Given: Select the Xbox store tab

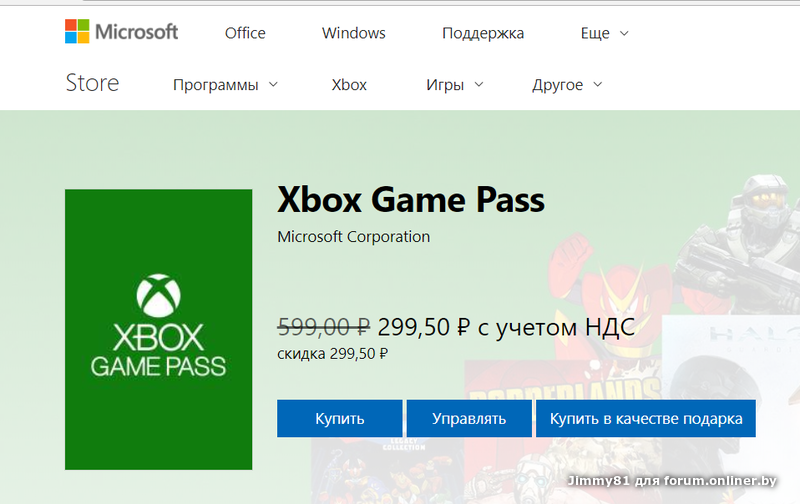Looking at the screenshot, I should pos(349,85).
